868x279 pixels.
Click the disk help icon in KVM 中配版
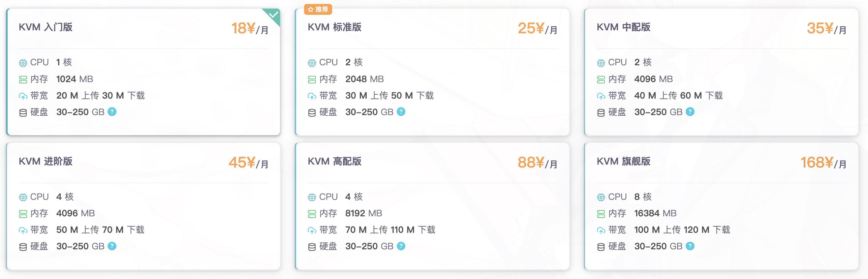(x=690, y=112)
